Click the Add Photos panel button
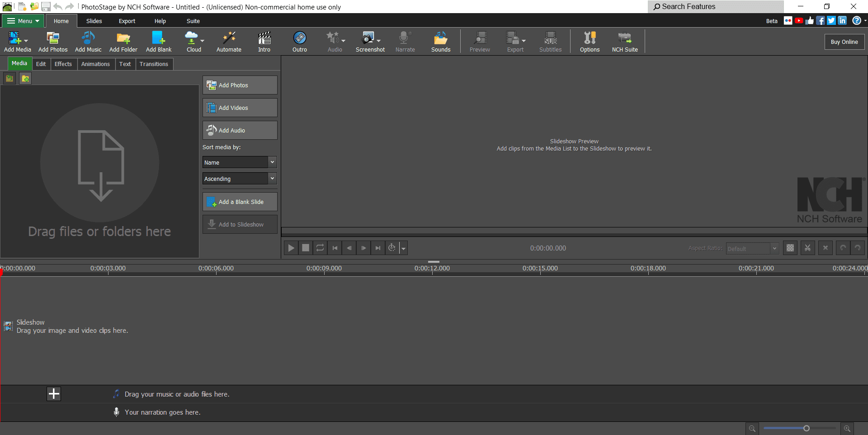This screenshot has width=868, height=435. [x=240, y=85]
